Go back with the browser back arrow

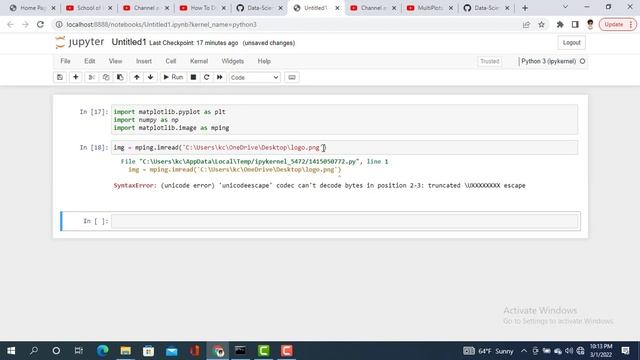tap(10, 24)
